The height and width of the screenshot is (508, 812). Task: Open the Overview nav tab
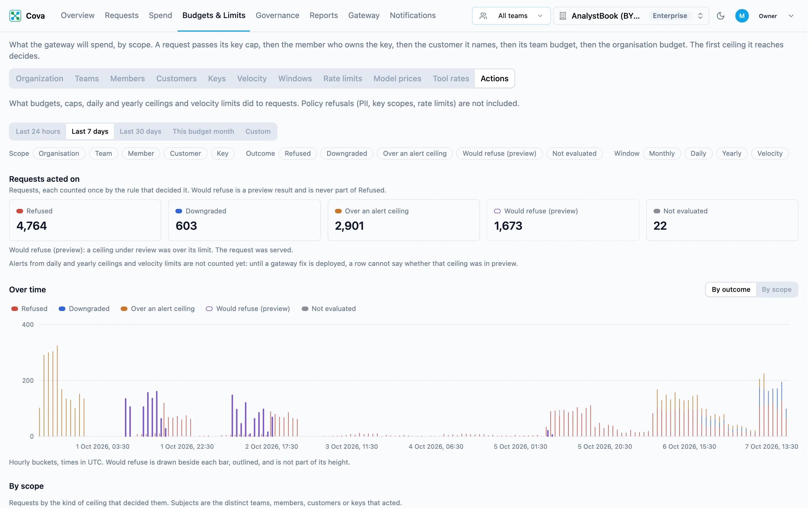[78, 16]
